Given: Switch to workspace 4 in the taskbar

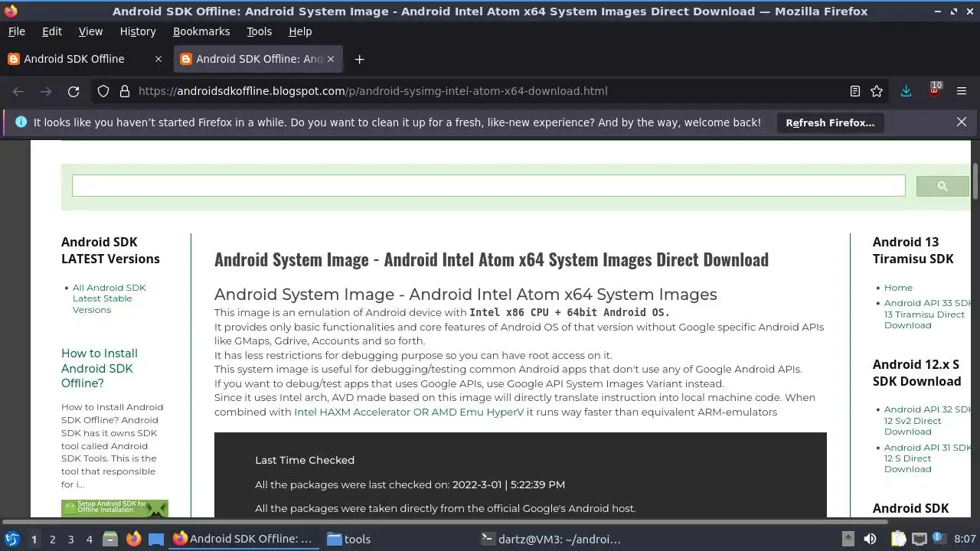Looking at the screenshot, I should (x=89, y=539).
